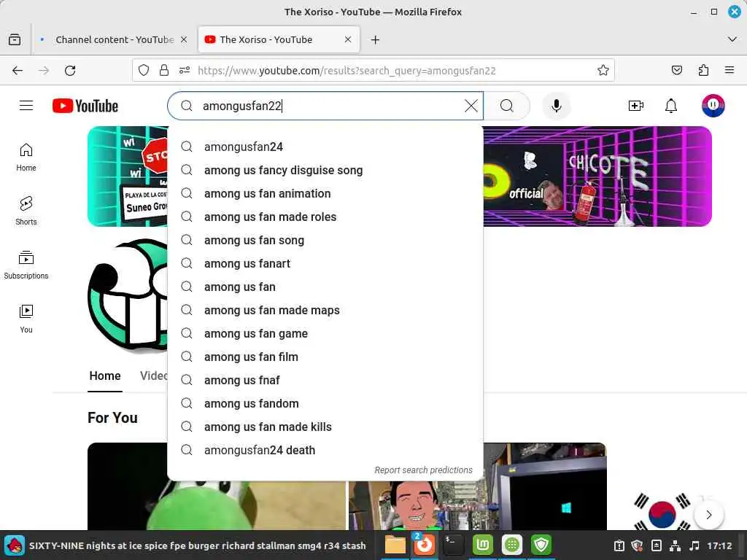
Task: Choose suggestion among us fan made roles
Action: pyautogui.click(x=325, y=217)
